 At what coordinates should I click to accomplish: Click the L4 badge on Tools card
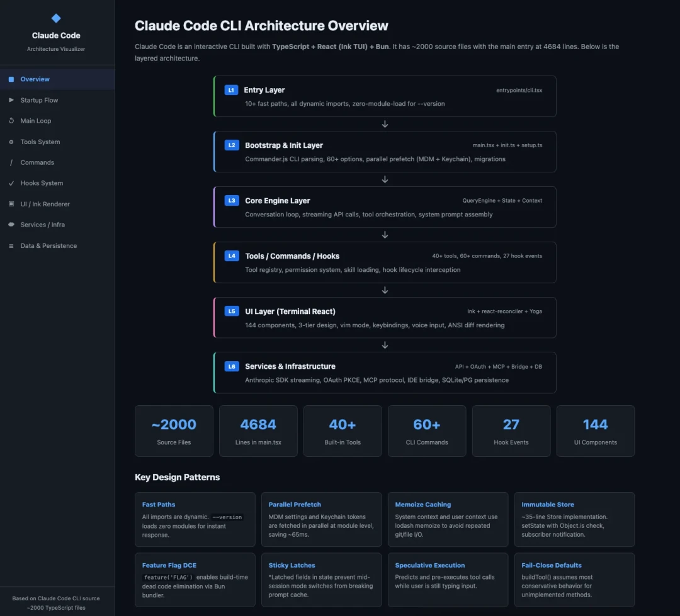(x=232, y=255)
